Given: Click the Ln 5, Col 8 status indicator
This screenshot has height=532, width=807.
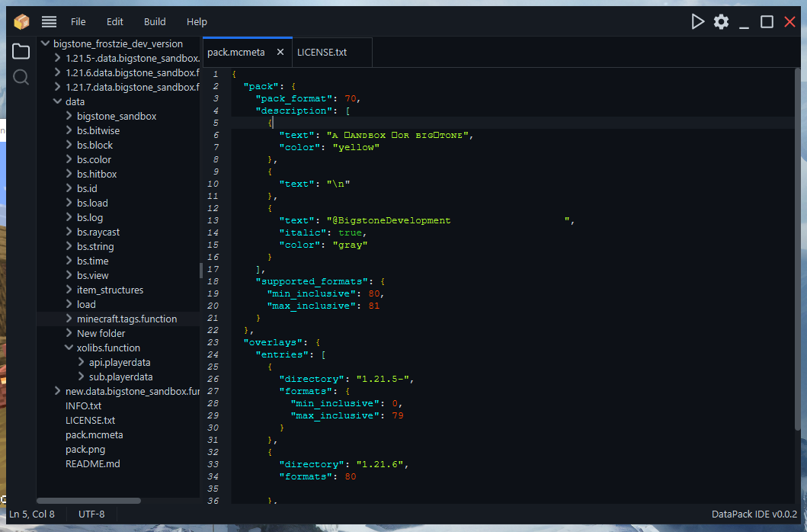Looking at the screenshot, I should pyautogui.click(x=32, y=514).
